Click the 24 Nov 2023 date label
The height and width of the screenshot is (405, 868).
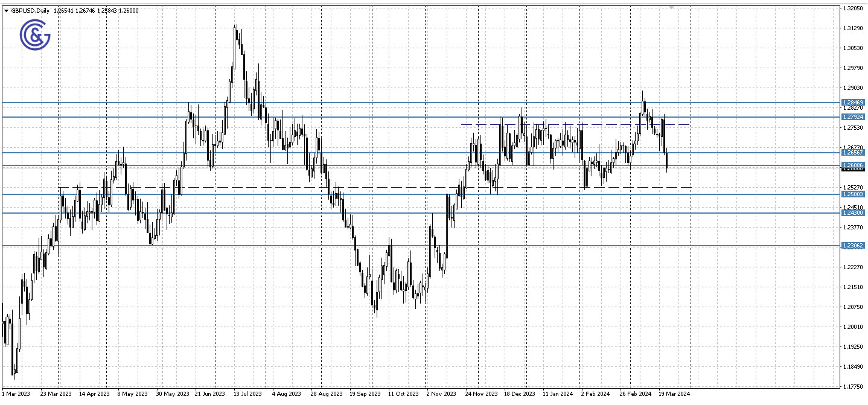pos(480,394)
